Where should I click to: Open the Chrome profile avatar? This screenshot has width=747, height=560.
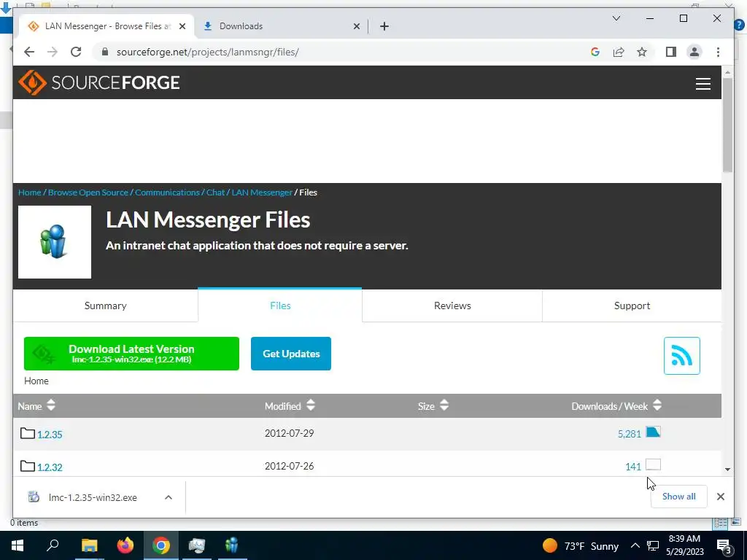click(694, 52)
